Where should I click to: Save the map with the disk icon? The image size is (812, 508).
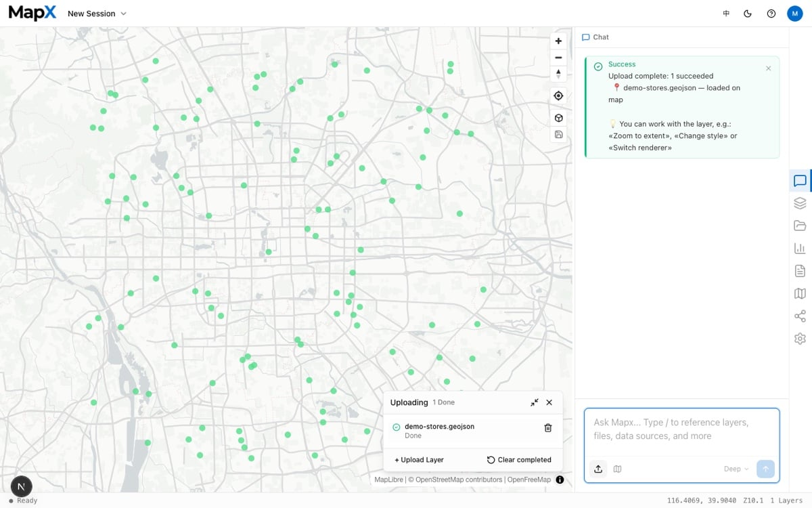coord(558,134)
